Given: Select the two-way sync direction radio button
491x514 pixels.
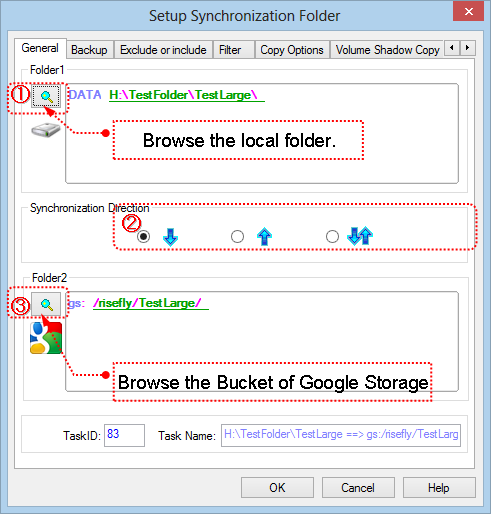Looking at the screenshot, I should pyautogui.click(x=332, y=236).
